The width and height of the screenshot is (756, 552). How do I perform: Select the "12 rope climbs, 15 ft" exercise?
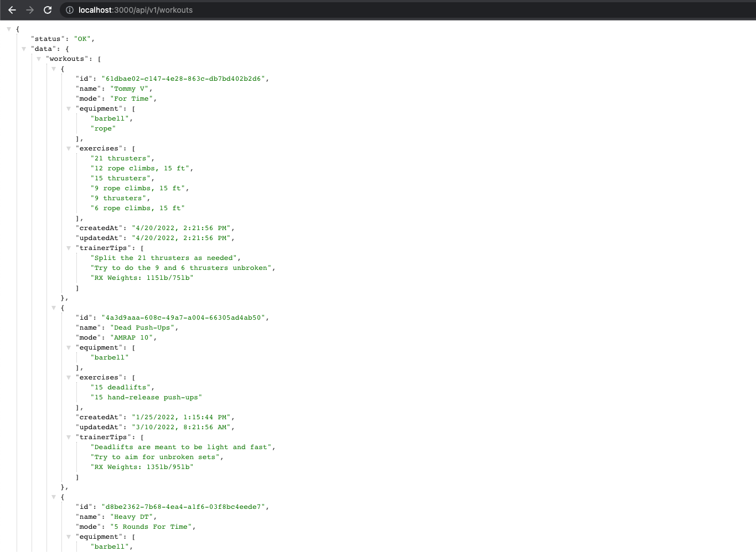coord(141,168)
